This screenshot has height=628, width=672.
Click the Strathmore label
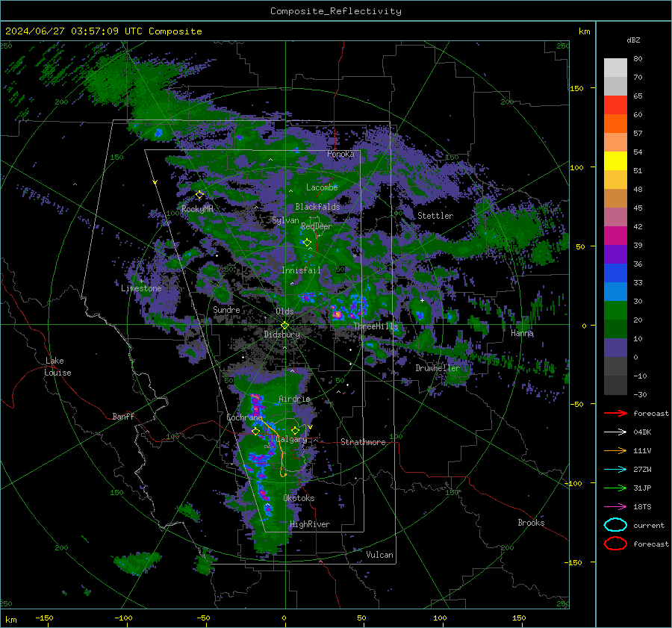point(363,442)
